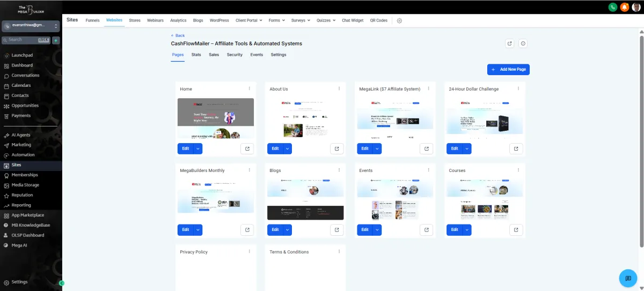
Task: Edit the Blogs page
Action: [275, 230]
